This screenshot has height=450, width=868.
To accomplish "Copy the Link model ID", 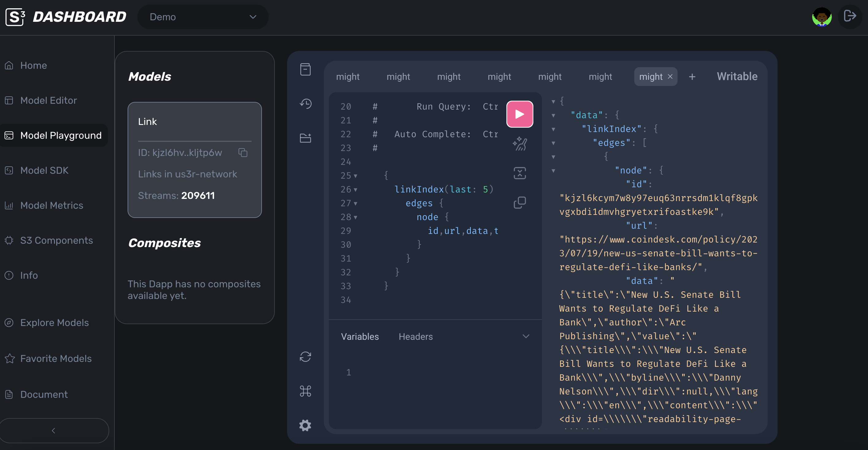I will coord(243,153).
